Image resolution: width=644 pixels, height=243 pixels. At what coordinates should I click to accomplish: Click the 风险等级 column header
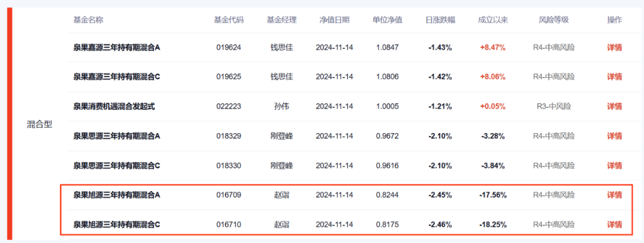click(553, 20)
